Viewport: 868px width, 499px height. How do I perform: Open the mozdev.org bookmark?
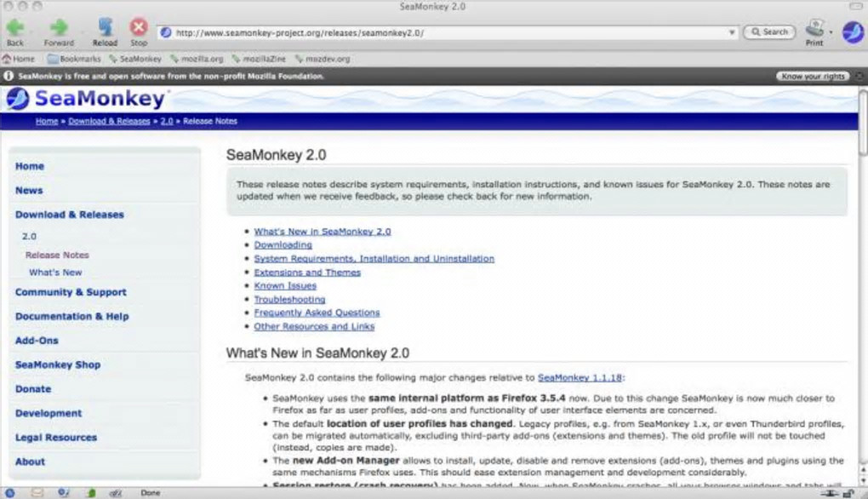pyautogui.click(x=323, y=59)
